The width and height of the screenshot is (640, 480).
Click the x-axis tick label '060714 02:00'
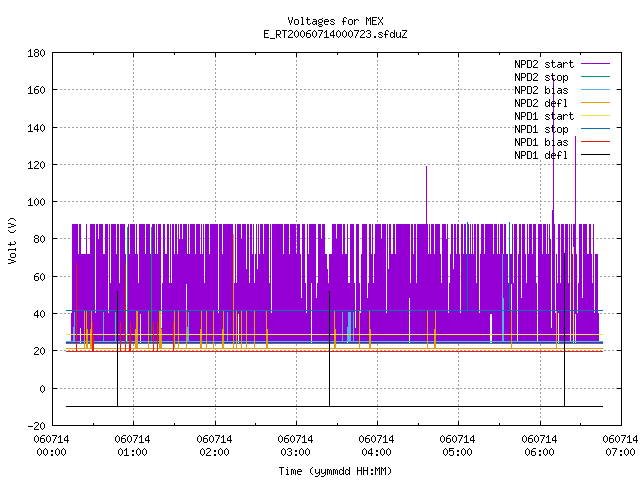point(214,446)
